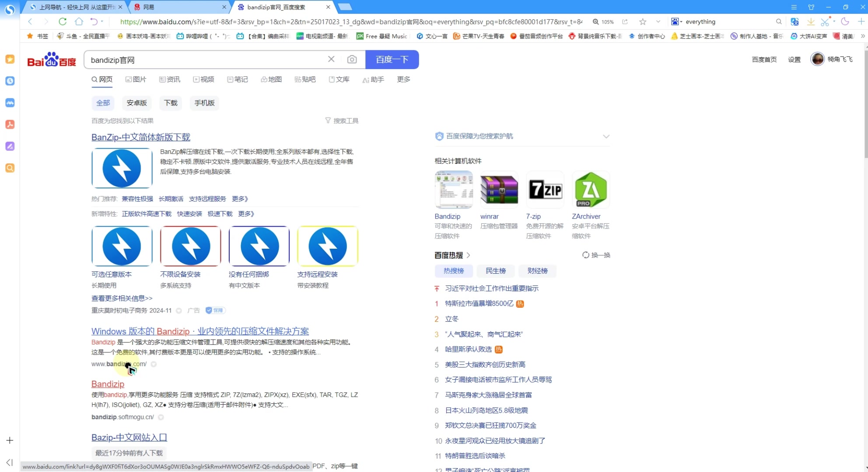Viewport: 868px width, 472px height.
Task: Select the 视频 search tab
Action: pos(204,79)
